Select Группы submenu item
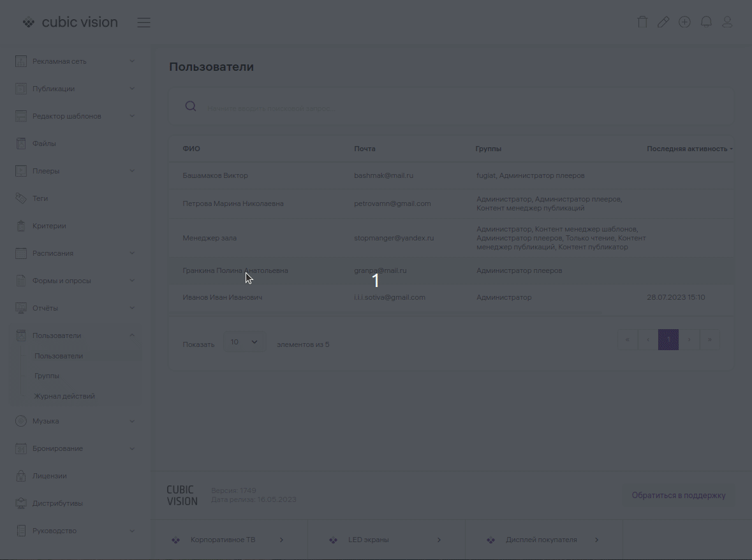The image size is (752, 560). (47, 376)
